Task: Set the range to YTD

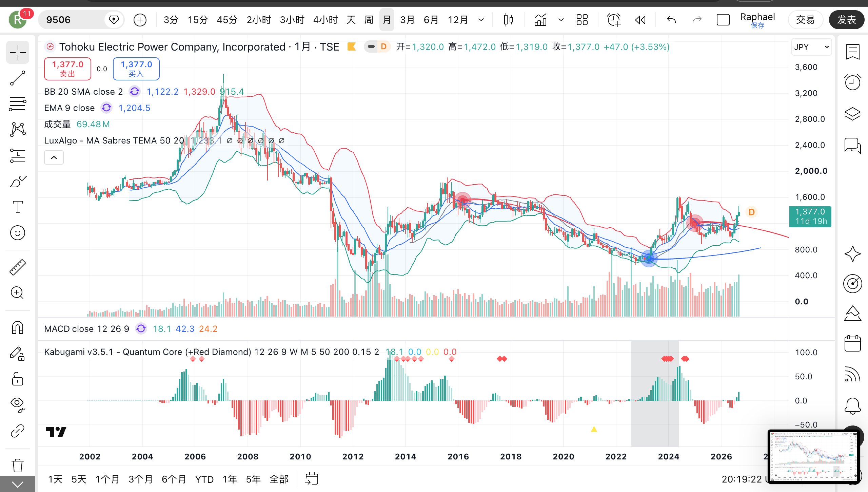Action: pyautogui.click(x=204, y=479)
